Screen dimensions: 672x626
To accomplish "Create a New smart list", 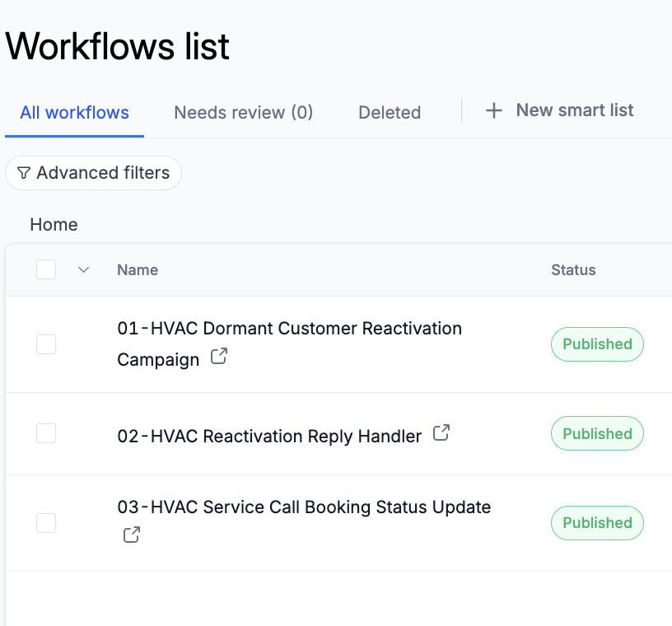I will click(560, 110).
